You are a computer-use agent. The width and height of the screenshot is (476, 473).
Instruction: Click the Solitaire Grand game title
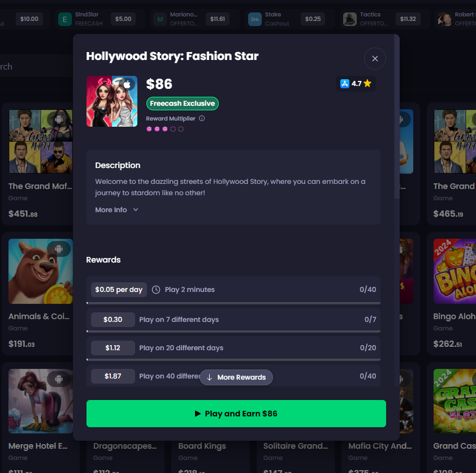coord(296,446)
